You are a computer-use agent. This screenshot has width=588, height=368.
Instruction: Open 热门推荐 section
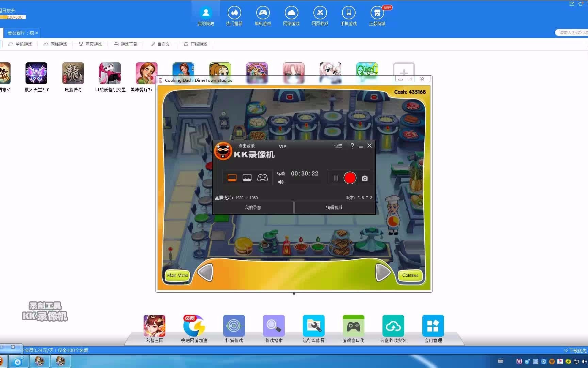coord(234,16)
